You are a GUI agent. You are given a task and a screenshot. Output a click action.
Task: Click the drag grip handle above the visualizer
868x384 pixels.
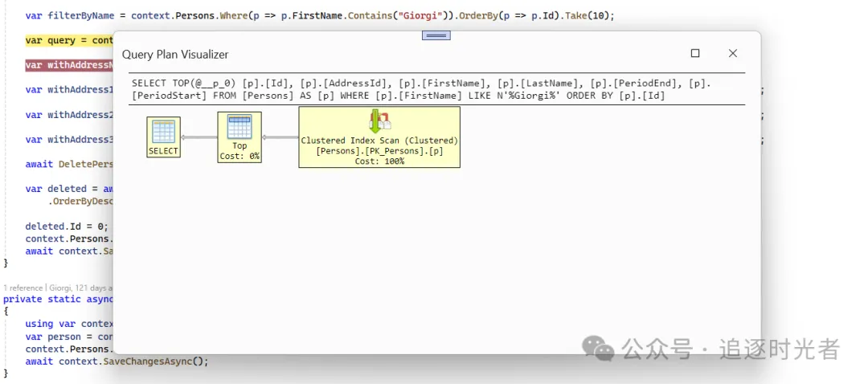pyautogui.click(x=436, y=35)
